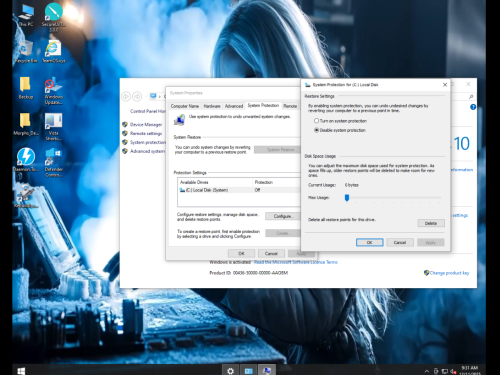This screenshot has height=375, width=500.
Task: Switch to the Advanced tab
Action: (234, 106)
